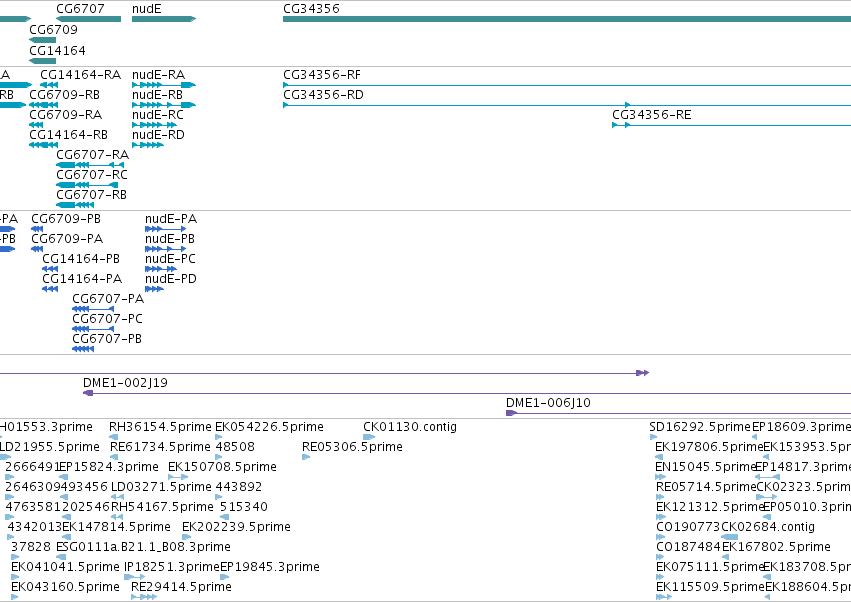Click EST EK041041.5prime

[x=15, y=577]
